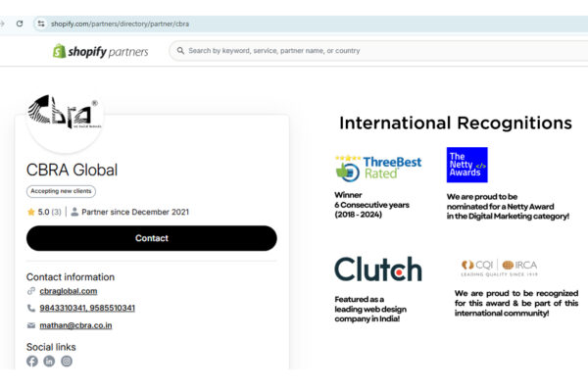Open the Facebook social link
This screenshot has height=392, width=588.
pyautogui.click(x=32, y=361)
